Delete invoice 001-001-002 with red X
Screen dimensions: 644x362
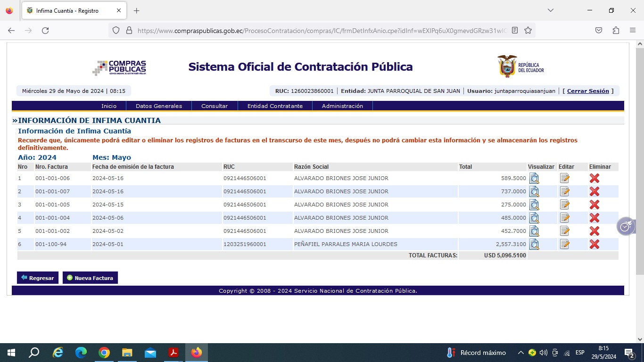(594, 231)
